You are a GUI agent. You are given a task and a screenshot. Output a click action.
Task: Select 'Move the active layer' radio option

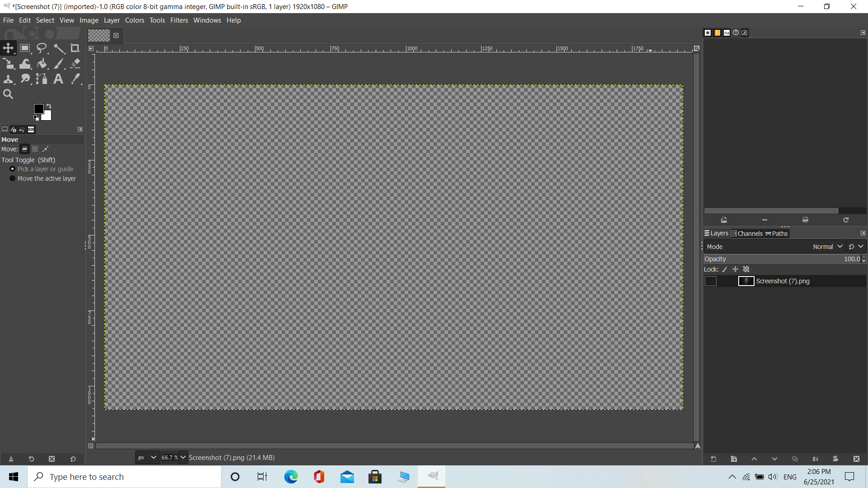[13, 178]
